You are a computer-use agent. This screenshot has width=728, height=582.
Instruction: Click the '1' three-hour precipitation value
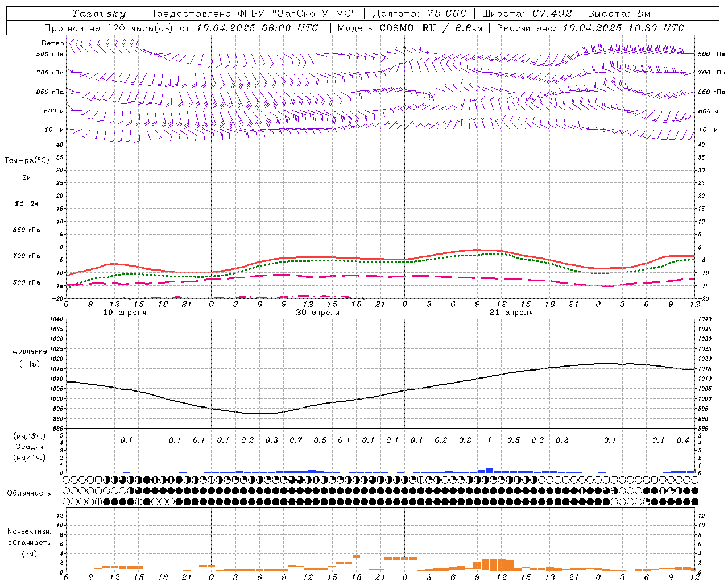click(x=489, y=440)
